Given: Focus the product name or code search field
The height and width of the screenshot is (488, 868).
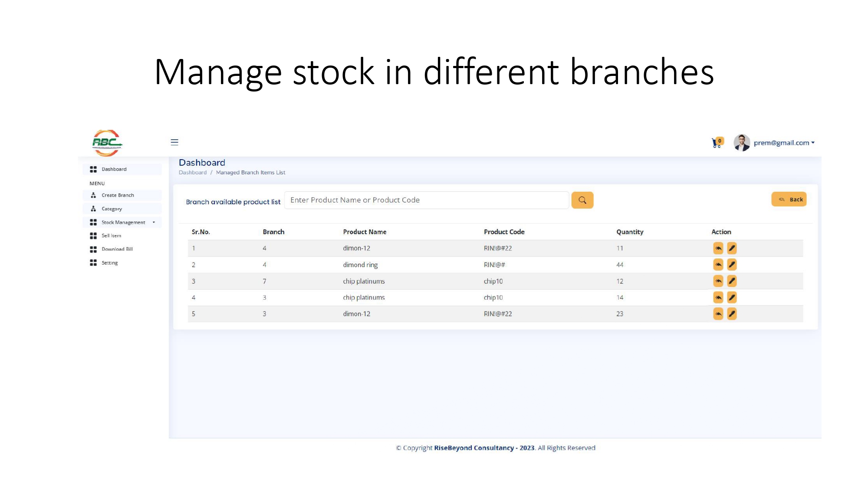Looking at the screenshot, I should [x=426, y=200].
